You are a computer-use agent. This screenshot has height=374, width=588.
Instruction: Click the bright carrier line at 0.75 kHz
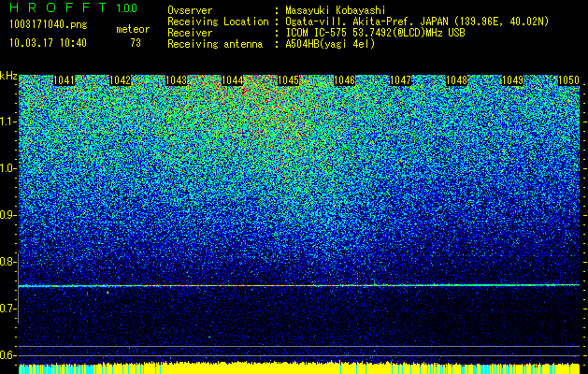click(x=299, y=285)
